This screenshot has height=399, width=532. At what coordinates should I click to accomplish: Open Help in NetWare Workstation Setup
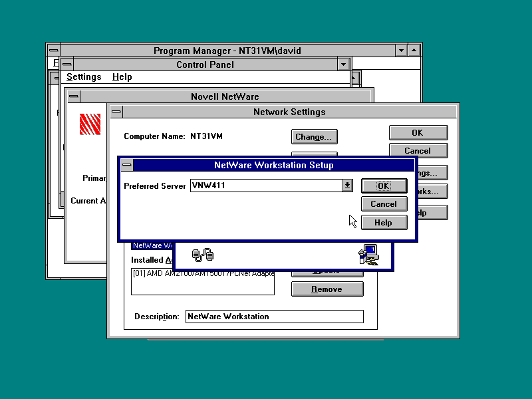click(x=384, y=223)
